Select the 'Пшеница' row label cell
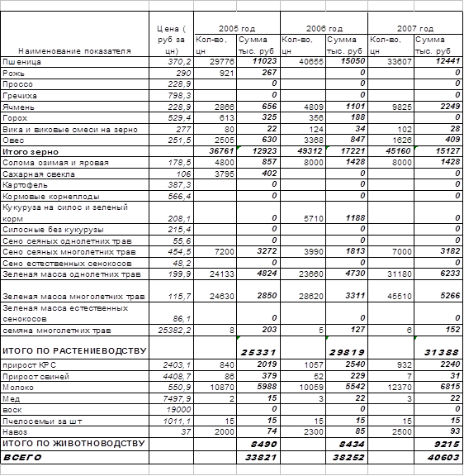Image resolution: width=464 pixels, height=476 pixels. click(x=74, y=62)
